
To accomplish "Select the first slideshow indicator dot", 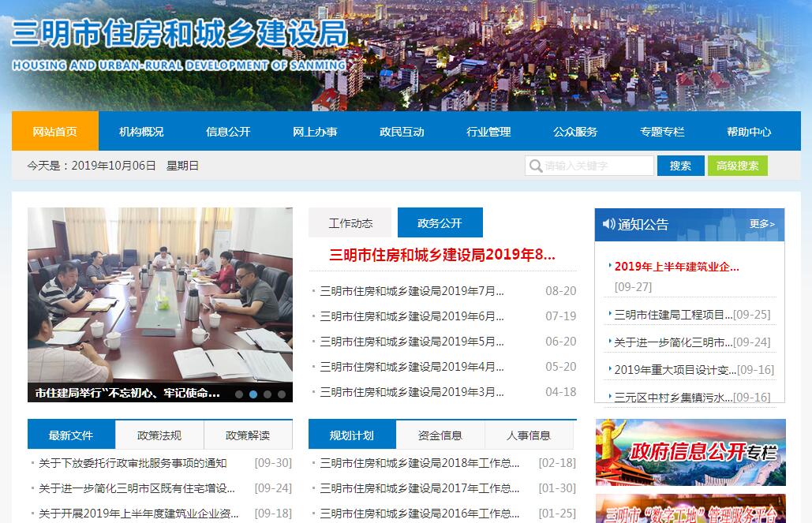I will 239,394.
